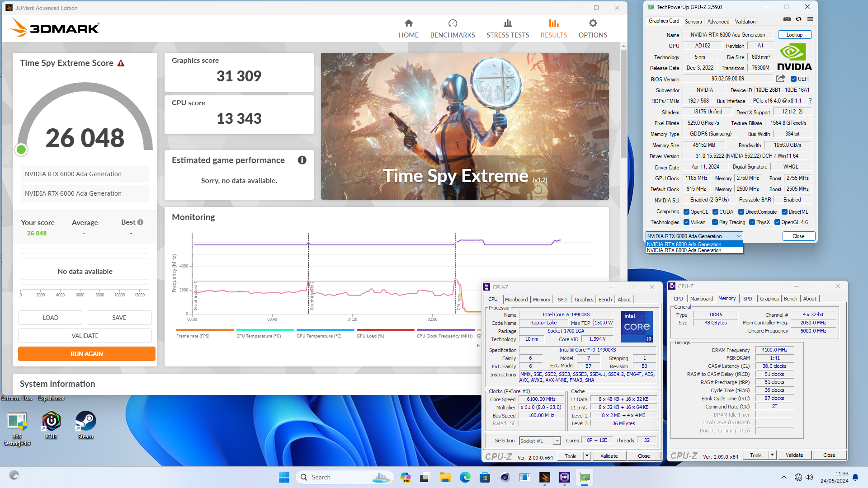Open the Sensors tab in GPU-Z
Image resolution: width=868 pixels, height=488 pixels.
(693, 22)
